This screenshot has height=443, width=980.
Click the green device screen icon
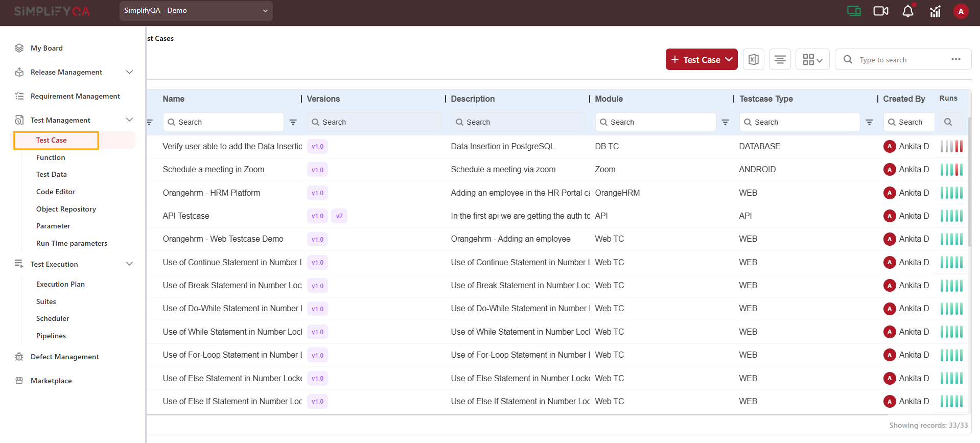(x=853, y=11)
